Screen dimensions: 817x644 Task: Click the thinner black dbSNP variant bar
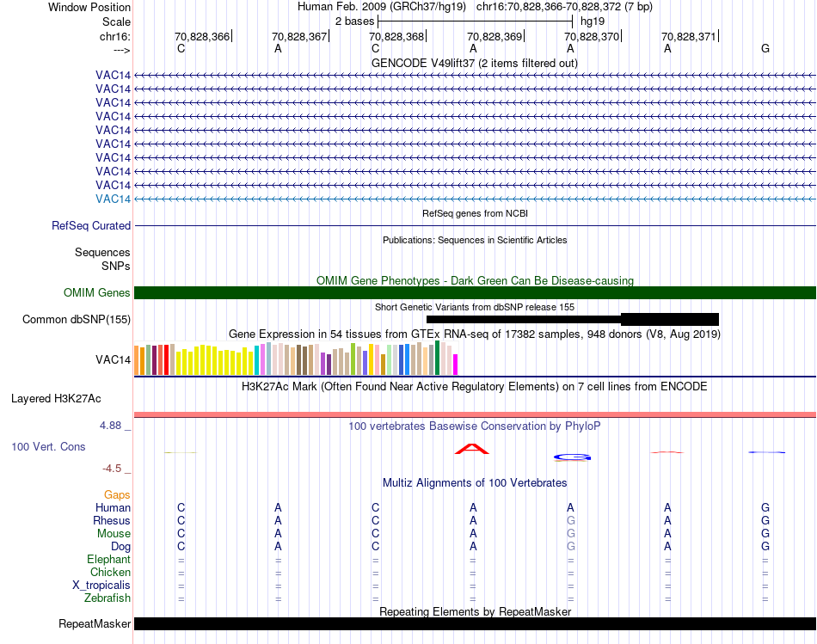pyautogui.click(x=524, y=319)
